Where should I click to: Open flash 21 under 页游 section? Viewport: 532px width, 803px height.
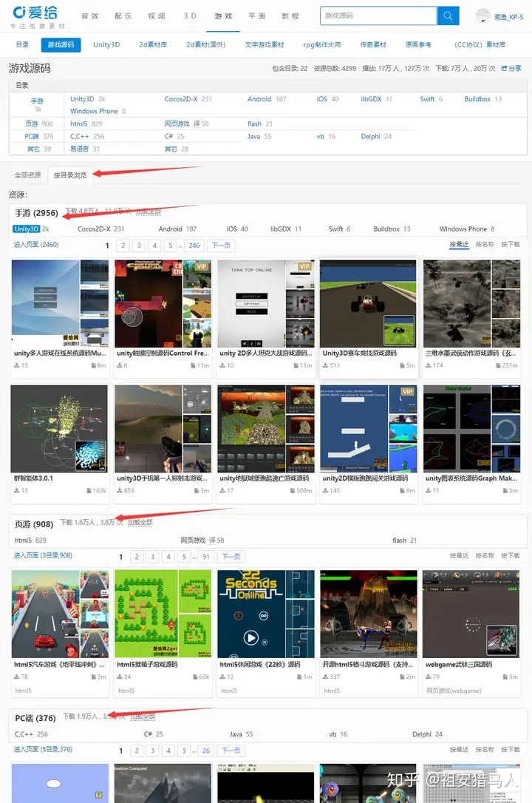click(x=405, y=541)
